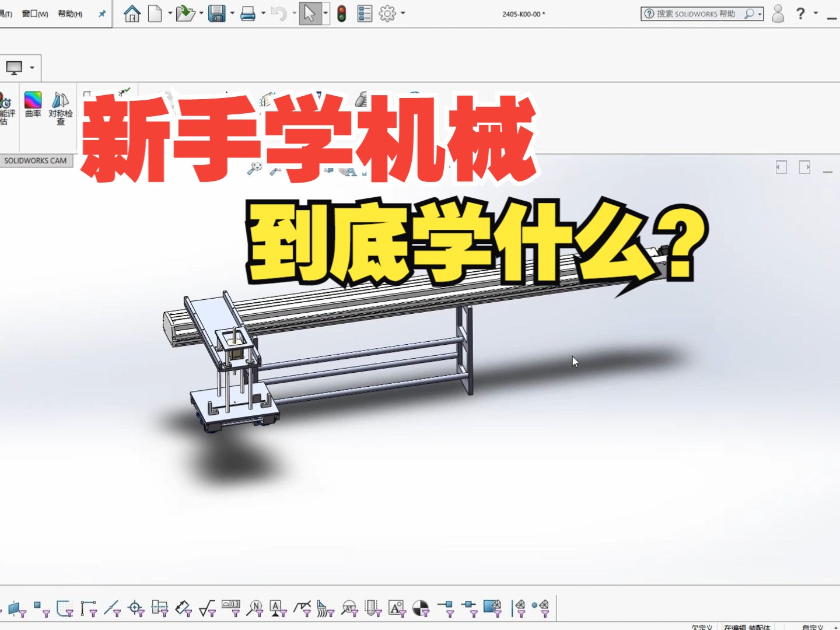Click the monitor display icon

pyautogui.click(x=15, y=68)
